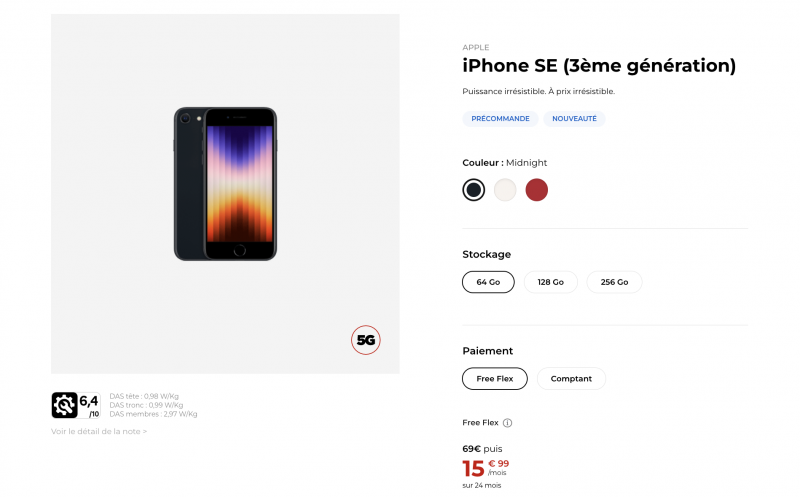Select 64 Go storage option
This screenshot has width=800, height=497.
click(488, 282)
